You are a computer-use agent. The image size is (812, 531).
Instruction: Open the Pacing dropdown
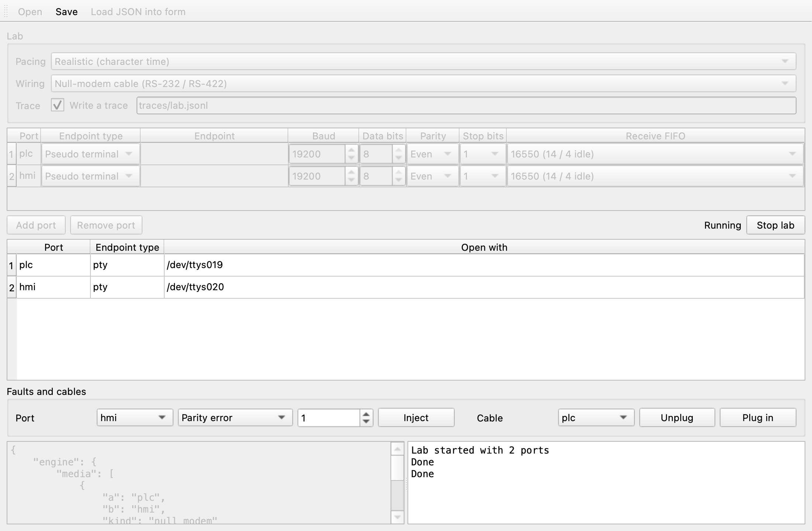point(423,62)
